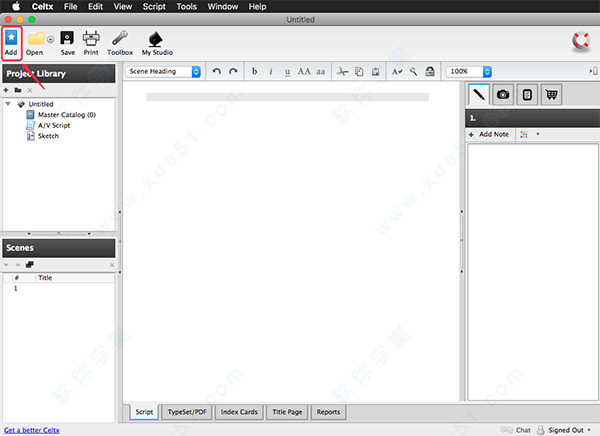600x436 pixels.
Task: Click the Add item toolbar icon
Action: pyautogui.click(x=11, y=43)
